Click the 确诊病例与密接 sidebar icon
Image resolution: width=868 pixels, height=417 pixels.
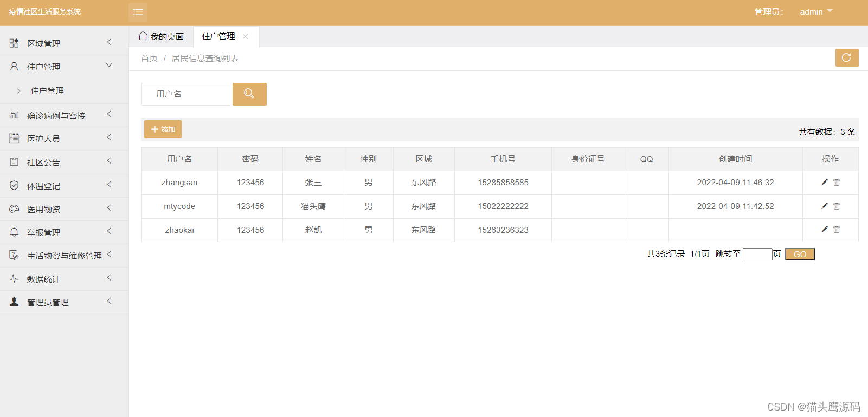(x=14, y=115)
